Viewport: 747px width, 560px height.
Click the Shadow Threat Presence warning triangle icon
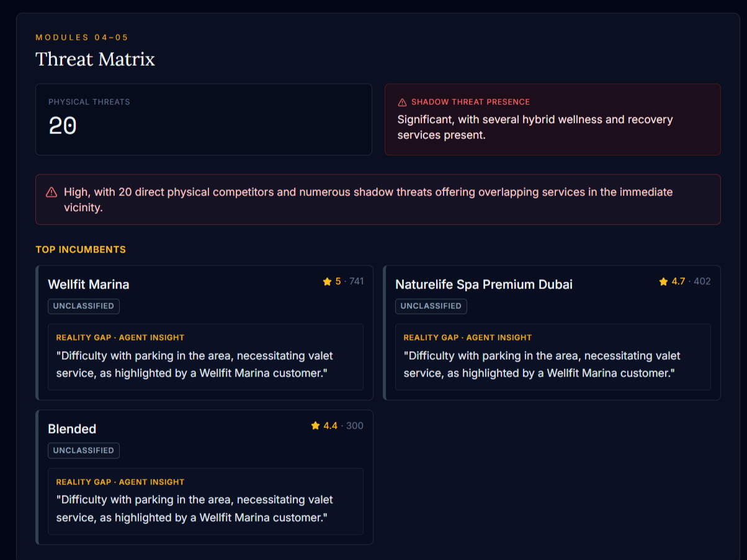[x=402, y=102]
